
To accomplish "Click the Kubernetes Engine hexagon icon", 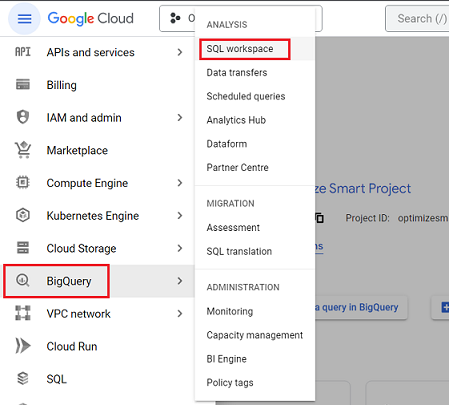I will pyautogui.click(x=23, y=215).
